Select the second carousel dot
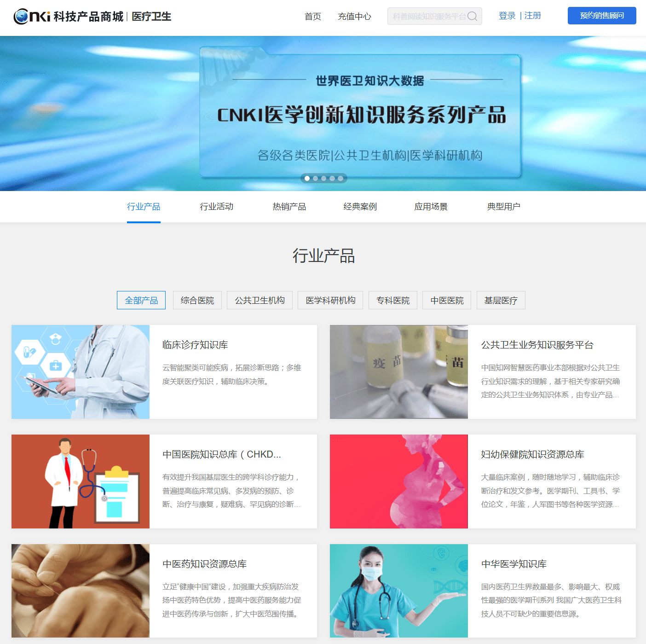The width and height of the screenshot is (646, 644). click(x=315, y=179)
